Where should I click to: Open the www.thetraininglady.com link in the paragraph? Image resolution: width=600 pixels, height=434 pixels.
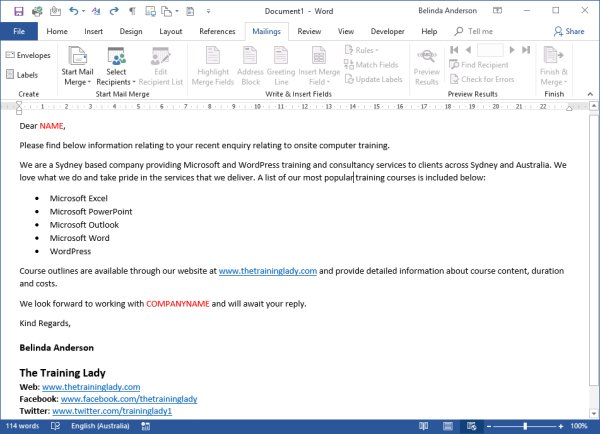point(267,271)
